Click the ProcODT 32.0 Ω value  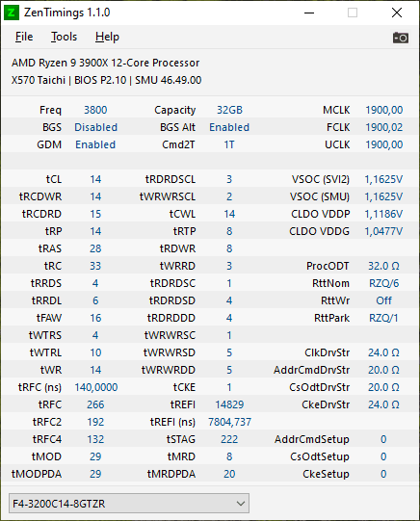[x=383, y=266]
